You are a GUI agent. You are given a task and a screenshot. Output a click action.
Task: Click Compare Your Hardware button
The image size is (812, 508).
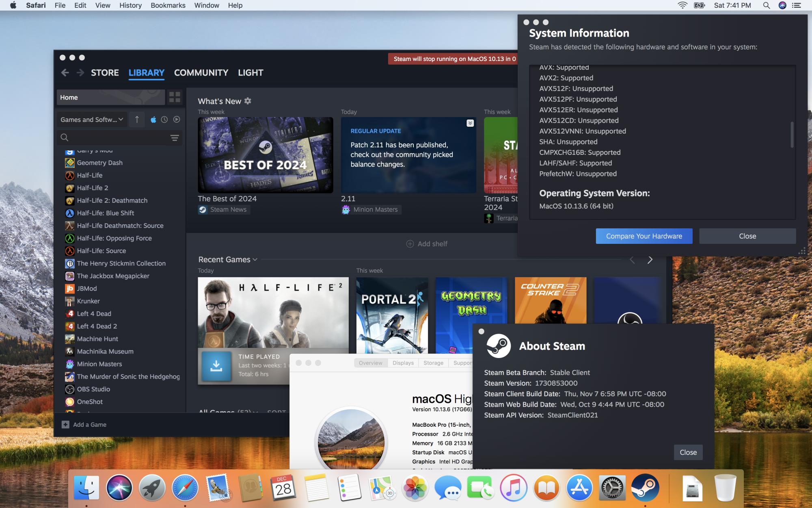pos(644,236)
